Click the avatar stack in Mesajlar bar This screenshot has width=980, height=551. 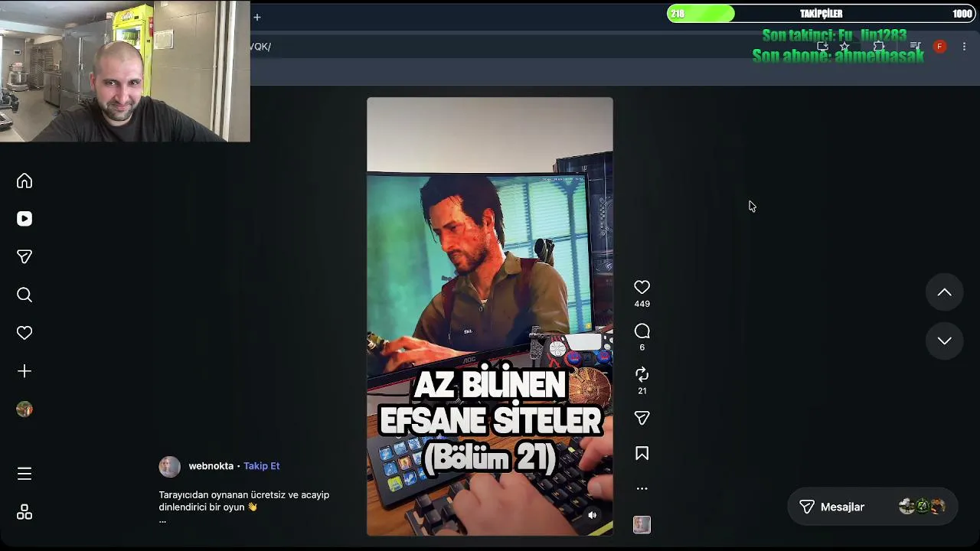pyautogui.click(x=922, y=507)
